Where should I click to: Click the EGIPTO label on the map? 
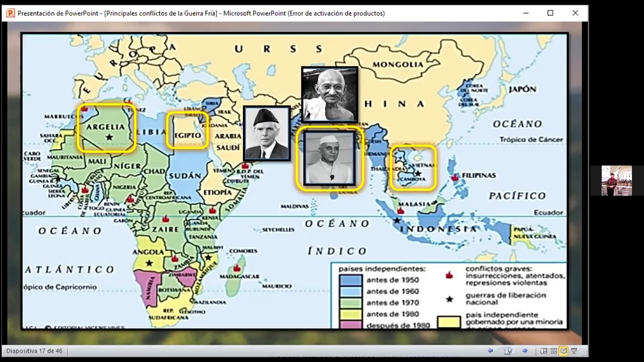click(x=188, y=135)
